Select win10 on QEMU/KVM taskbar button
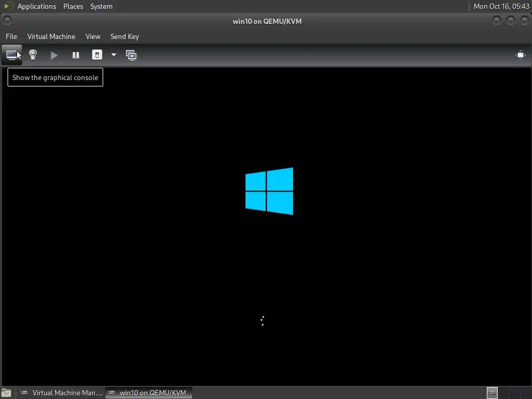 point(149,393)
